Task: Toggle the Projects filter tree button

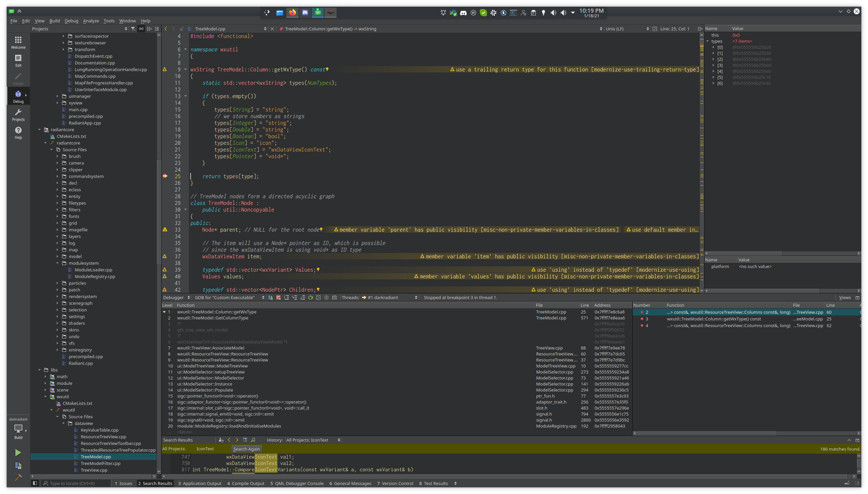Action: point(133,29)
